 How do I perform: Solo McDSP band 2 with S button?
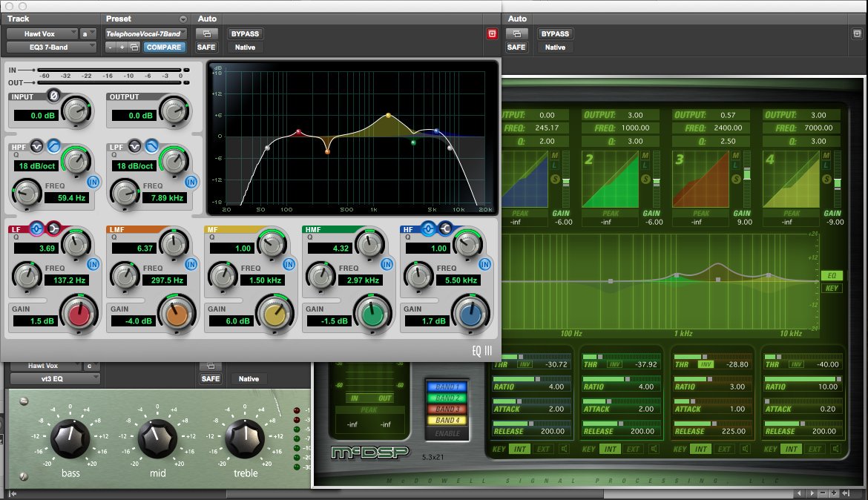pos(645,180)
